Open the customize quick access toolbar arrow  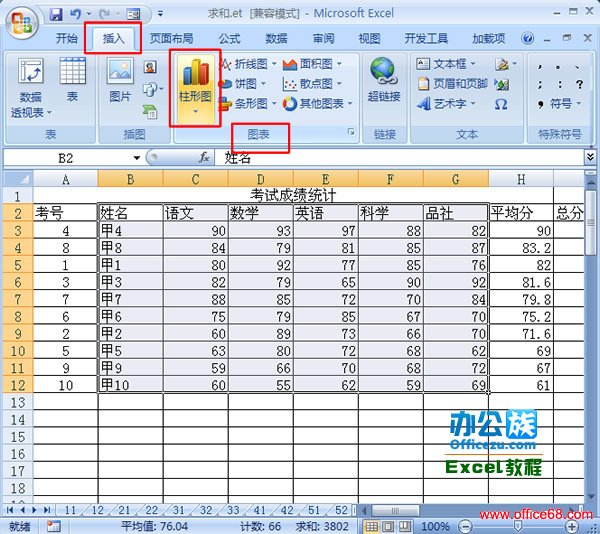click(x=160, y=15)
